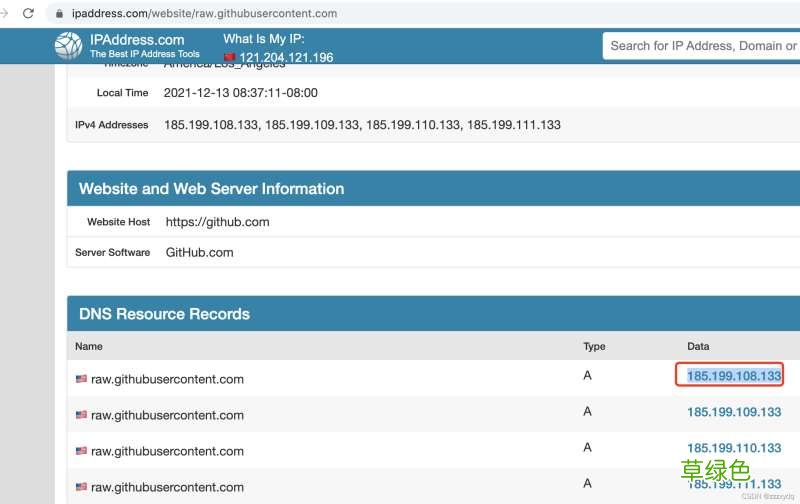This screenshot has width=800, height=504.
Task: Click the 'DNS Resource Records' header
Action: [164, 314]
